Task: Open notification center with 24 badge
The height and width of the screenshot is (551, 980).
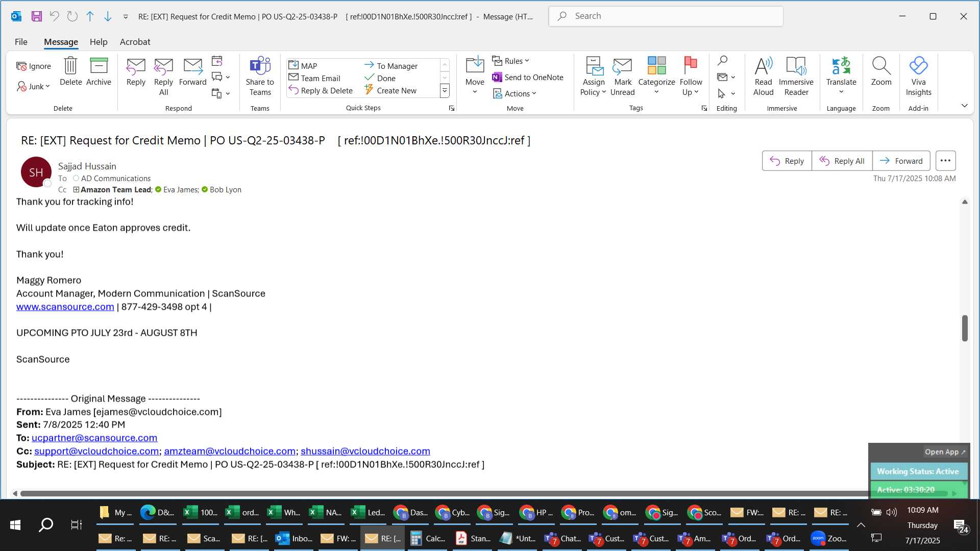Action: [960, 525]
